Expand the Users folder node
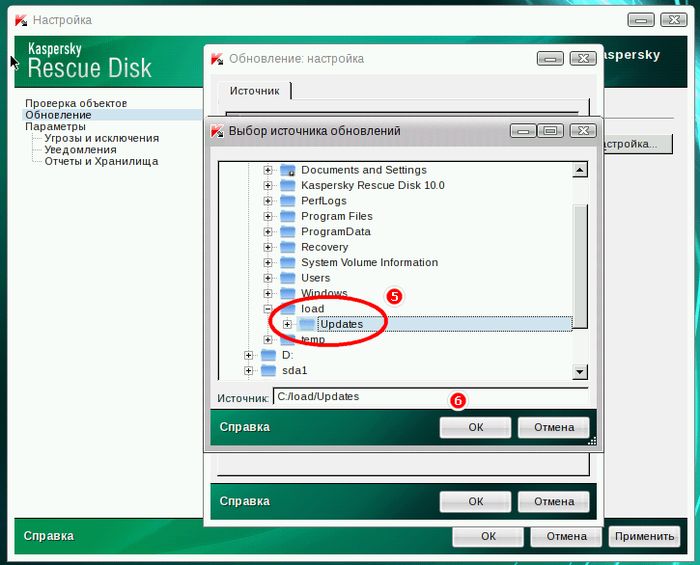 click(267, 278)
